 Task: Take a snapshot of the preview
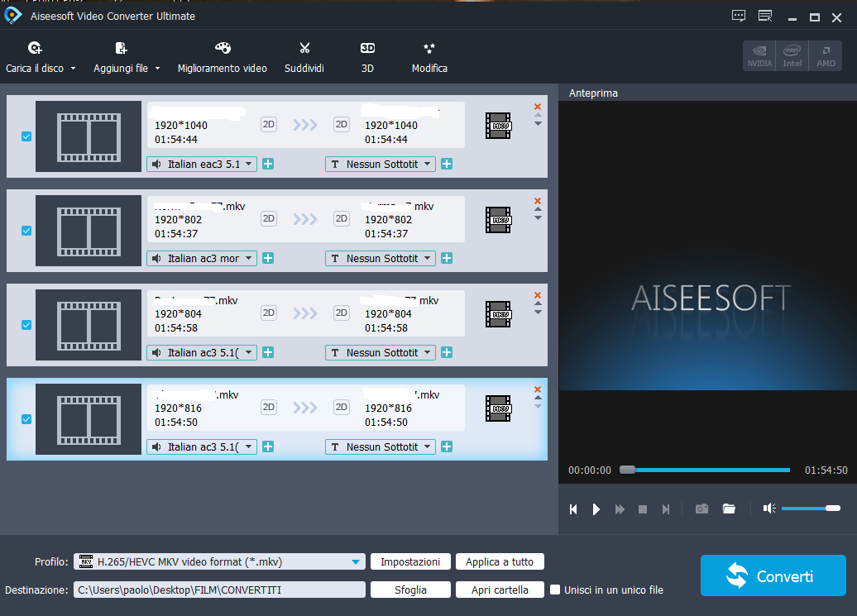click(x=701, y=509)
